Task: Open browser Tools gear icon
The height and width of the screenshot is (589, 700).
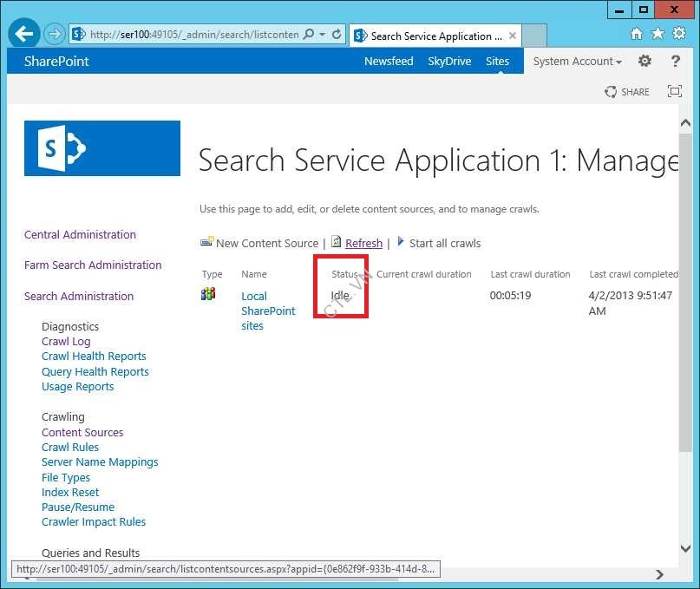Action: click(679, 34)
